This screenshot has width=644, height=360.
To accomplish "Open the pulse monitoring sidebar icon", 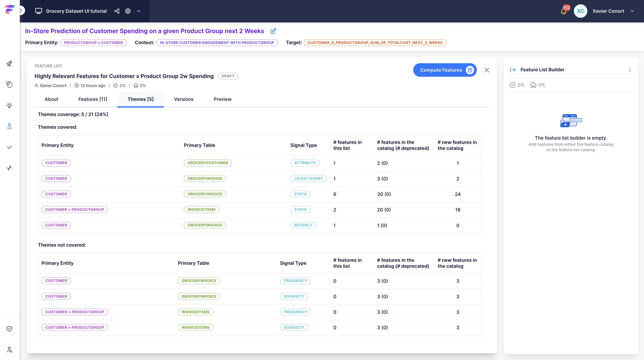I will [10, 168].
